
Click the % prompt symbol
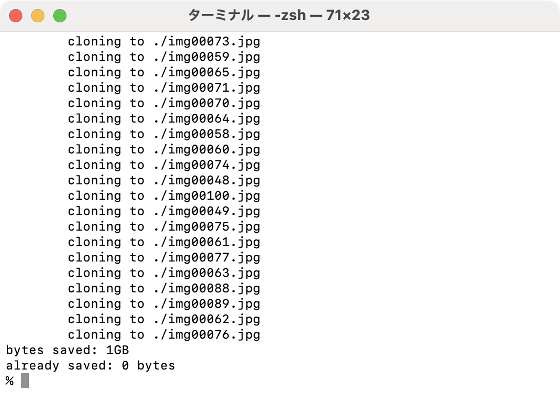10,381
